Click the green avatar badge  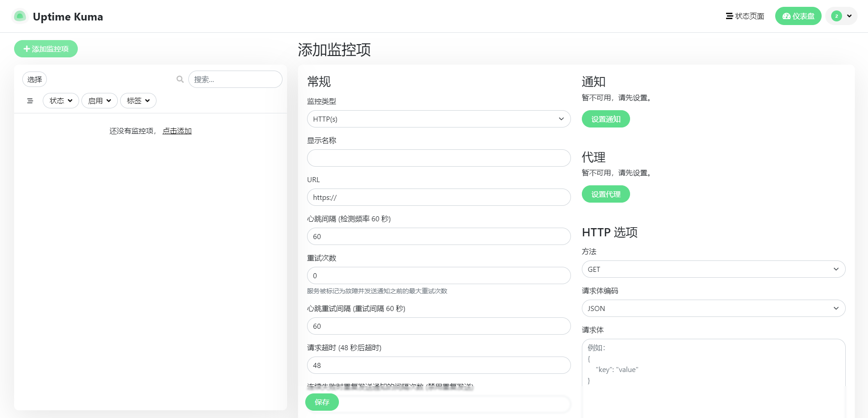tap(837, 16)
